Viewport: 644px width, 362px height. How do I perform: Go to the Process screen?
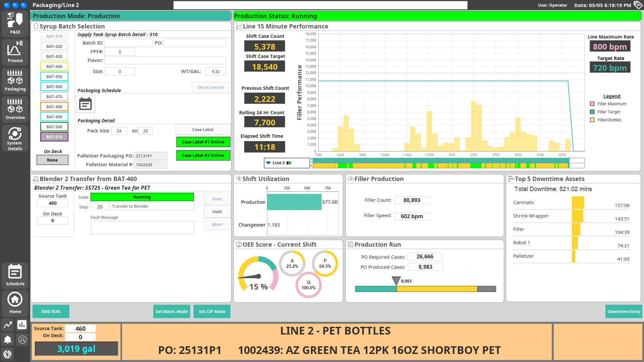coord(15,52)
